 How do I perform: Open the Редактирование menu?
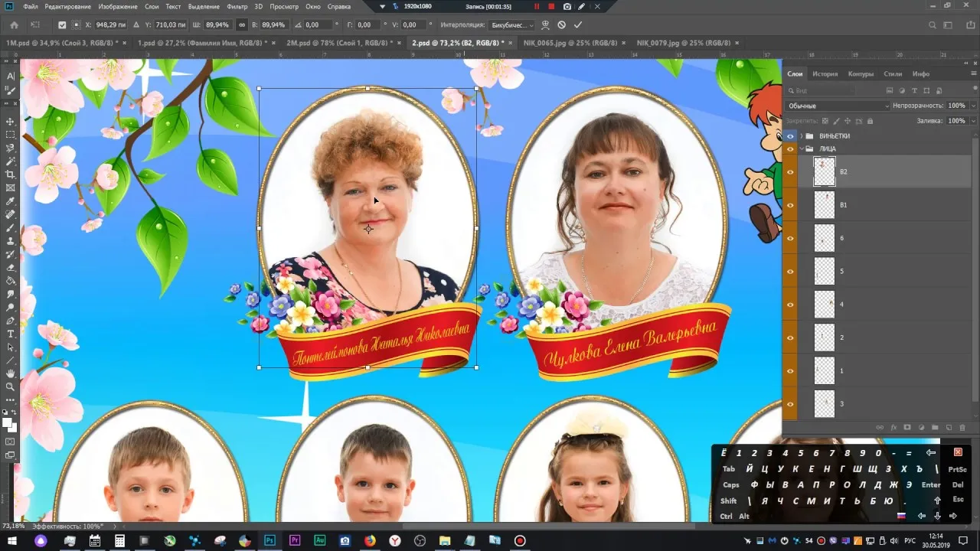(67, 6)
